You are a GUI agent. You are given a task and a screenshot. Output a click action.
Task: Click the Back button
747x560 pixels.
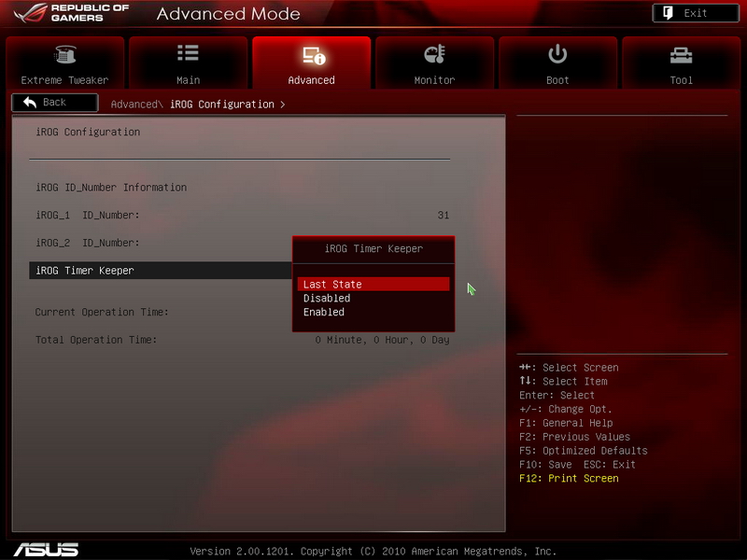coord(55,103)
